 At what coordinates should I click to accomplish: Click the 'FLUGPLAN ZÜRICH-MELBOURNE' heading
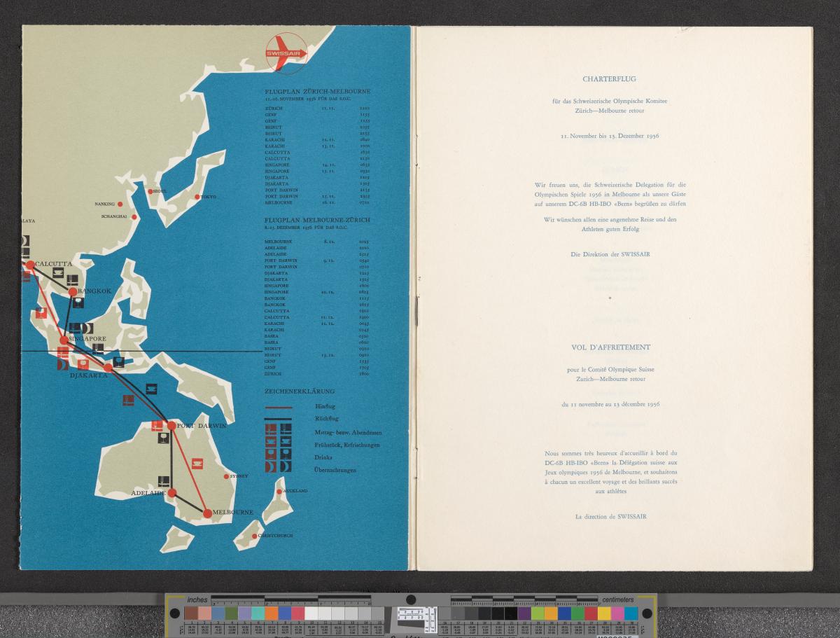pos(318,92)
